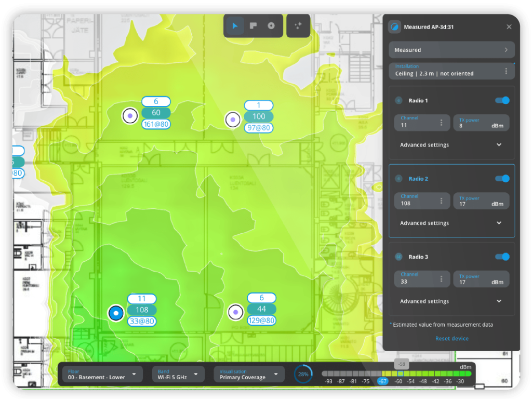Click Reset device link
This screenshot has width=532, height=399.
[451, 338]
